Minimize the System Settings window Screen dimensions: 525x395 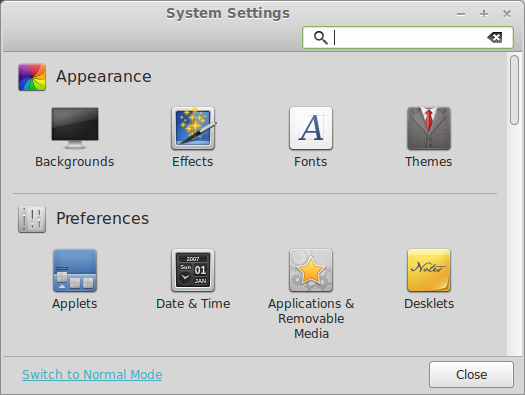[461, 14]
